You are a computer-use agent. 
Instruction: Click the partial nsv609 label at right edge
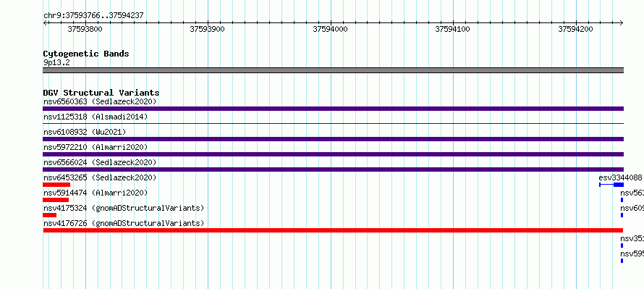click(x=632, y=208)
